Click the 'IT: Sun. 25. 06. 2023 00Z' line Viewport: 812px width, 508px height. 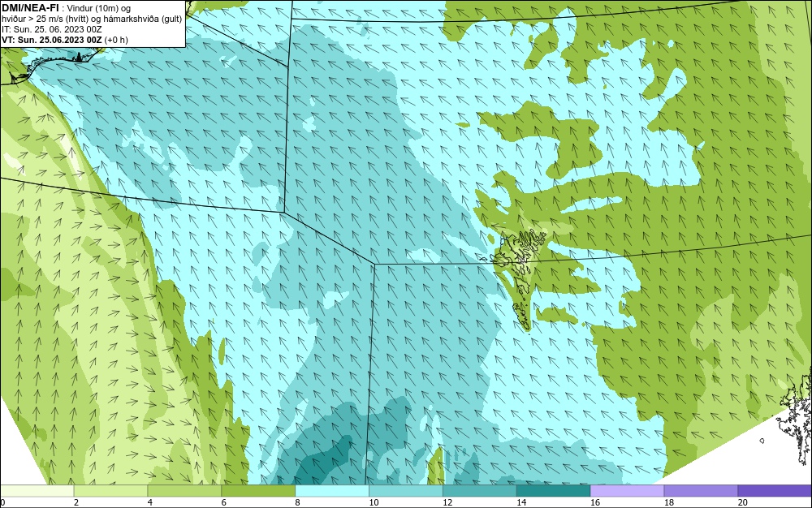[x=52, y=29]
